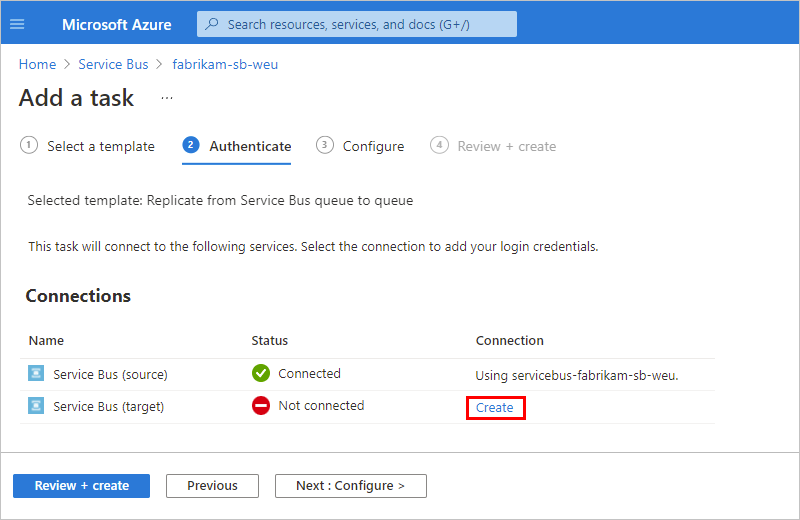Click the step 1 circle icon

(28, 145)
